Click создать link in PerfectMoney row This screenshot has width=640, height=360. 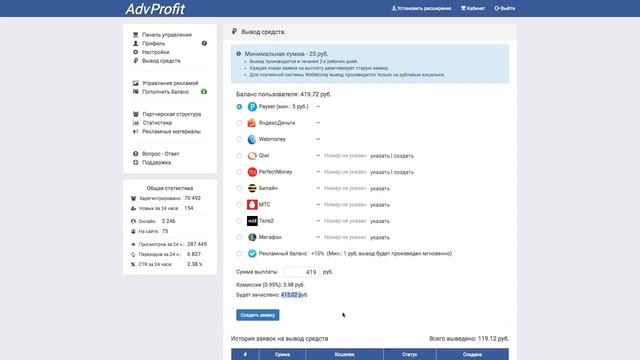(403, 172)
